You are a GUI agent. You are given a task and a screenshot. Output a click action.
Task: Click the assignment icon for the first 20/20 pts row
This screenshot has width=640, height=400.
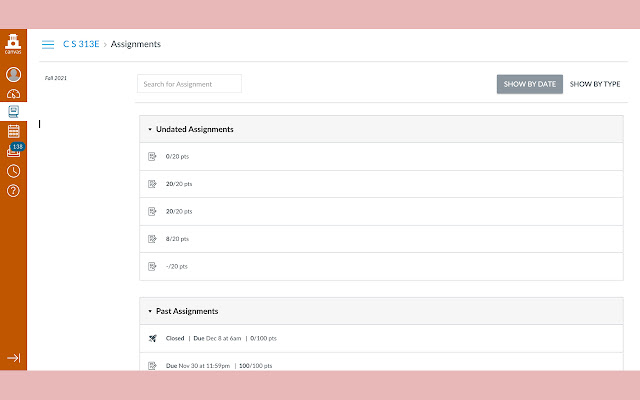coord(152,184)
